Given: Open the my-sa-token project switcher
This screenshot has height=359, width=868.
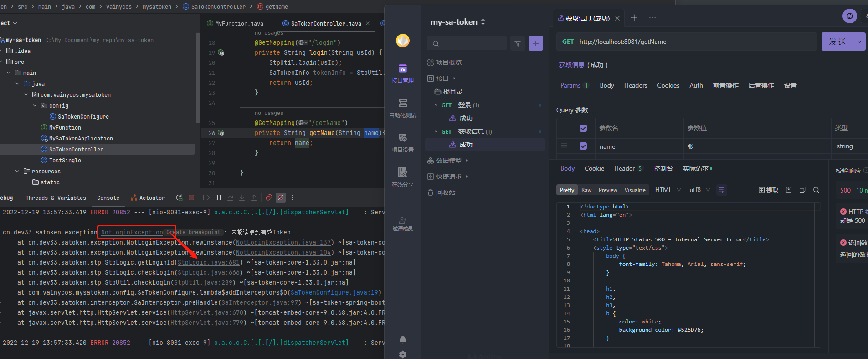Looking at the screenshot, I should (458, 22).
